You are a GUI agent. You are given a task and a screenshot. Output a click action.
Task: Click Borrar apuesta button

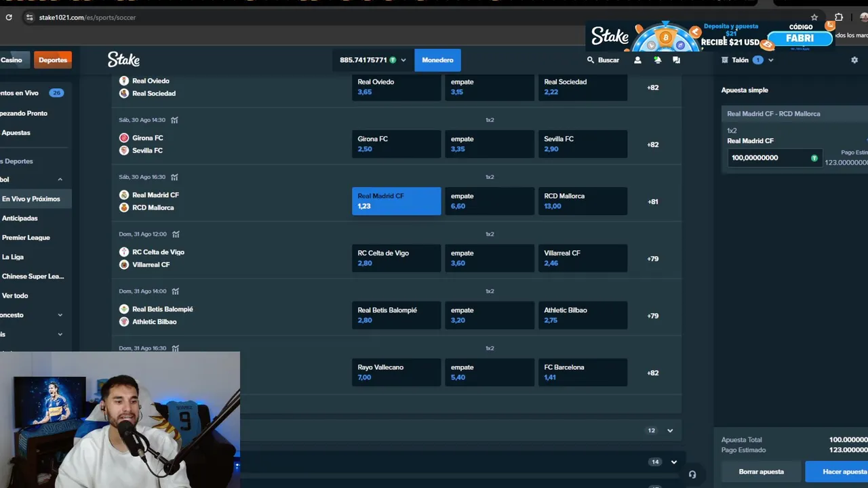[x=761, y=472]
